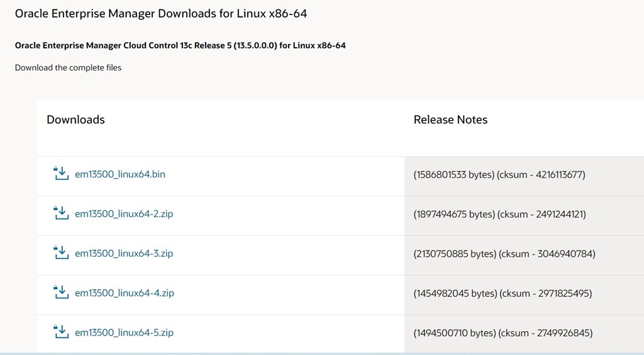The width and height of the screenshot is (644, 355).
Task: Click the Release Notes column header
Action: (x=450, y=120)
